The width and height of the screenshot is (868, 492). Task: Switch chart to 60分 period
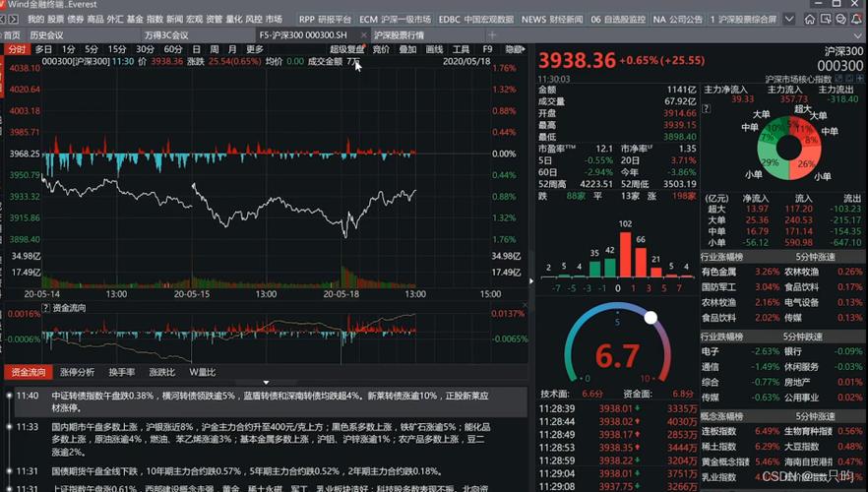[173, 49]
